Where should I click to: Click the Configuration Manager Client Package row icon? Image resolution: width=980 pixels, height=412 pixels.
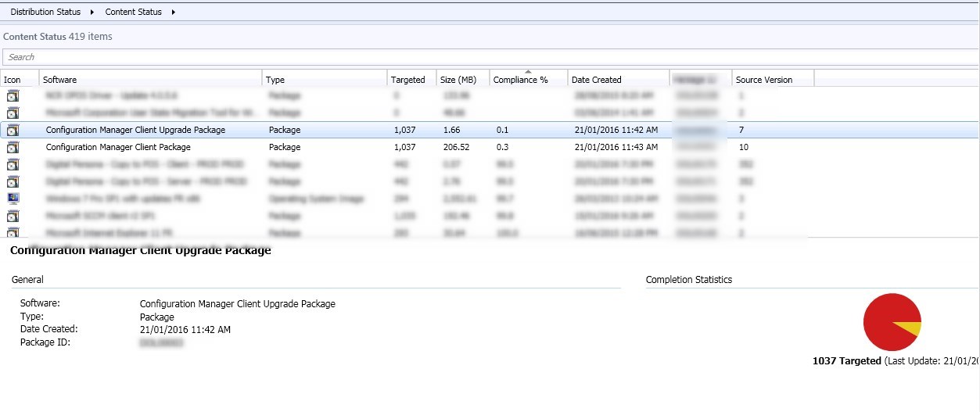tap(13, 147)
